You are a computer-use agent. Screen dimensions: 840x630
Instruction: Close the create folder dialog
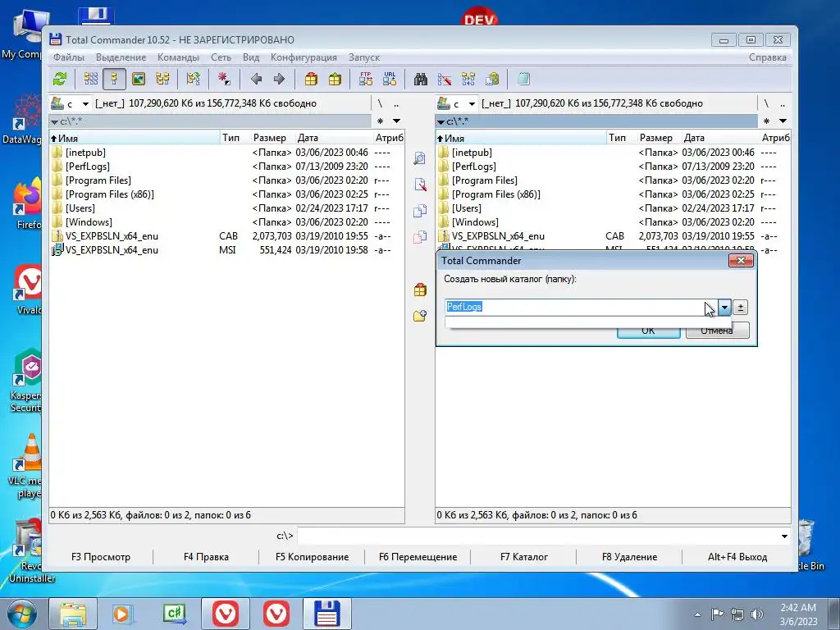[741, 260]
